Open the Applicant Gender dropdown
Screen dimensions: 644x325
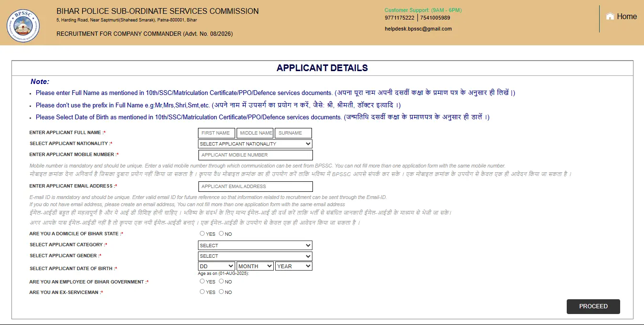[x=255, y=256]
